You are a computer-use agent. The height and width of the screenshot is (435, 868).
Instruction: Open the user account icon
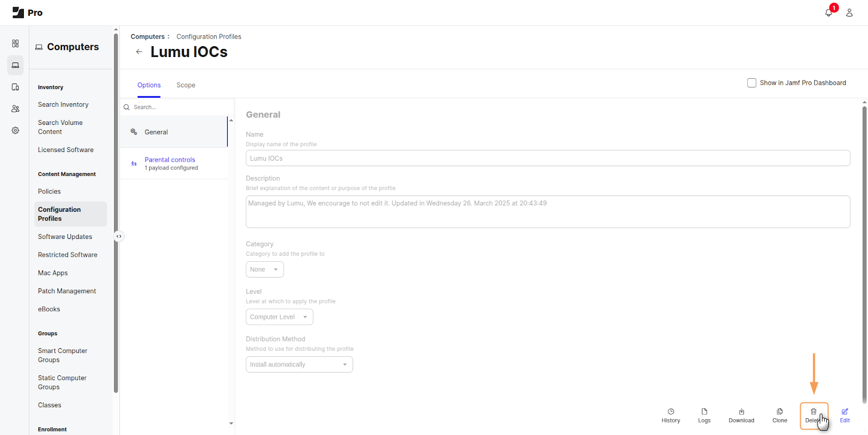(849, 12)
